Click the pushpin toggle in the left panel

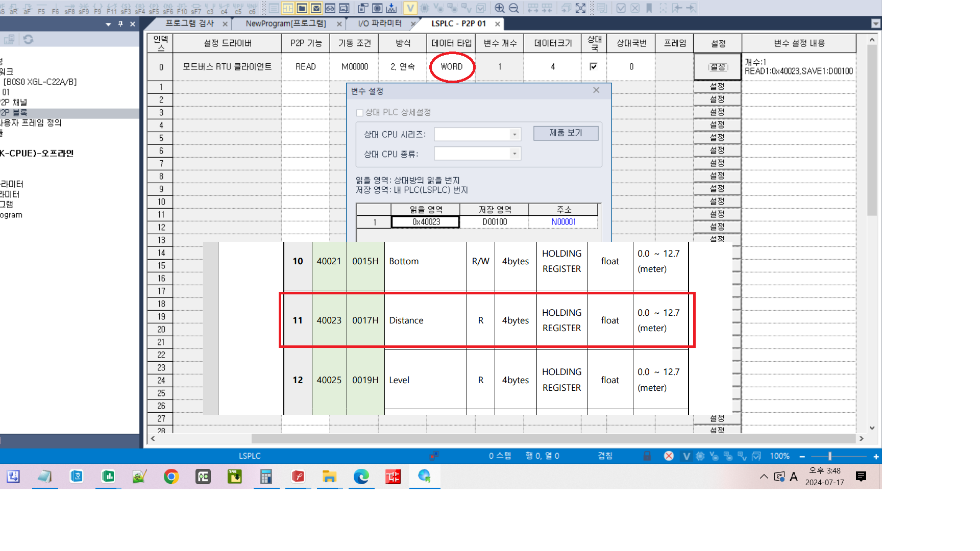click(x=120, y=23)
